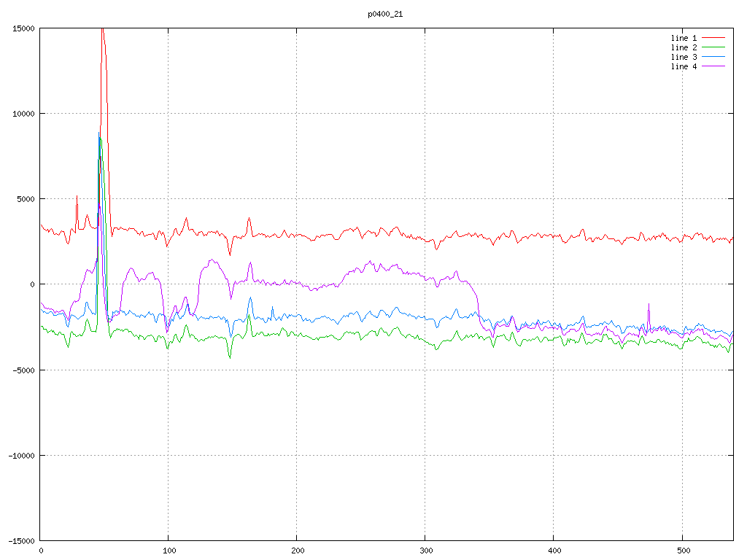Click the purple line 4 legend sample
This screenshot has width=747, height=560.
713,66
